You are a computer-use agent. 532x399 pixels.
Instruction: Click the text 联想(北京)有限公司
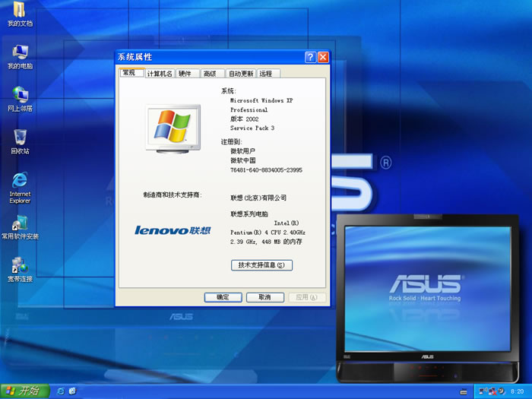tap(258, 198)
